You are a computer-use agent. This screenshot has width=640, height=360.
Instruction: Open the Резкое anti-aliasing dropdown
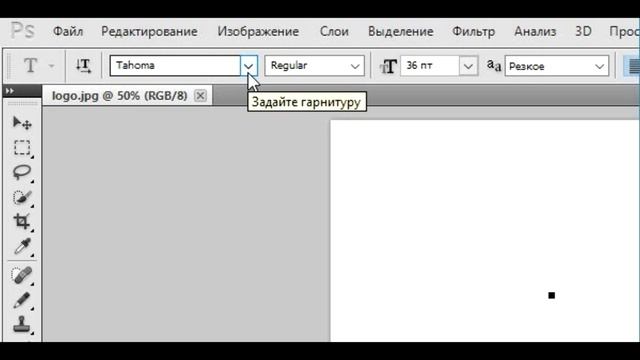[557, 66]
